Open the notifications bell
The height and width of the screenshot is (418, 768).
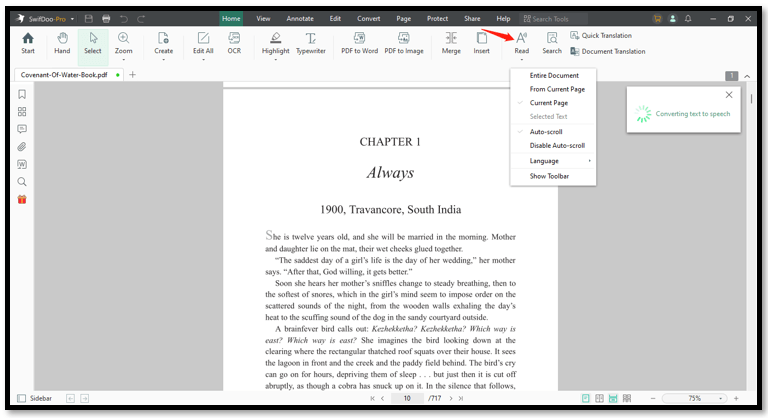tap(688, 19)
